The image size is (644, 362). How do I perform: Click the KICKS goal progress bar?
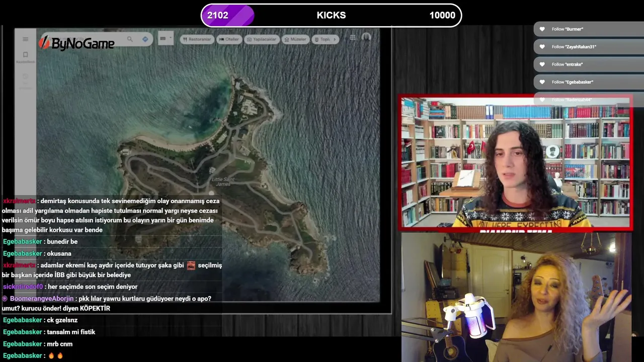click(331, 15)
